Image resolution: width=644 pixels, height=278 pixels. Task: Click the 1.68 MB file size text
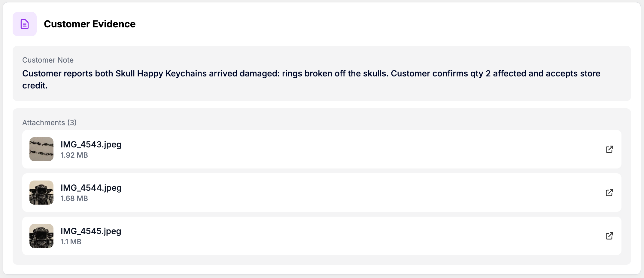(74, 199)
